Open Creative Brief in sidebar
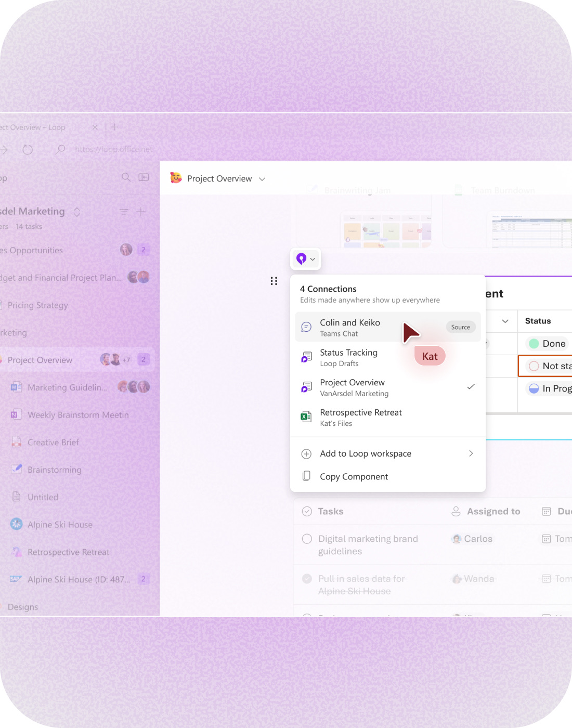The image size is (572, 728). coord(75,443)
